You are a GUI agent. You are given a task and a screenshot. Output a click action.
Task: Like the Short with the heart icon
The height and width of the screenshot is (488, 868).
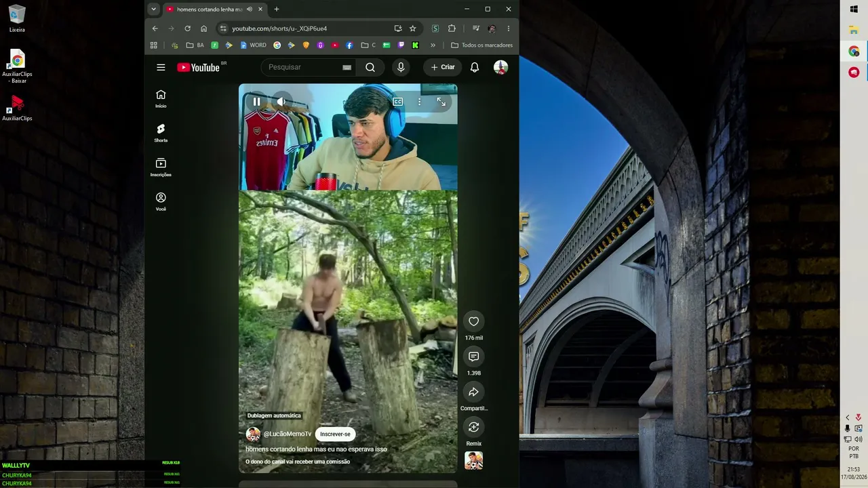(474, 321)
